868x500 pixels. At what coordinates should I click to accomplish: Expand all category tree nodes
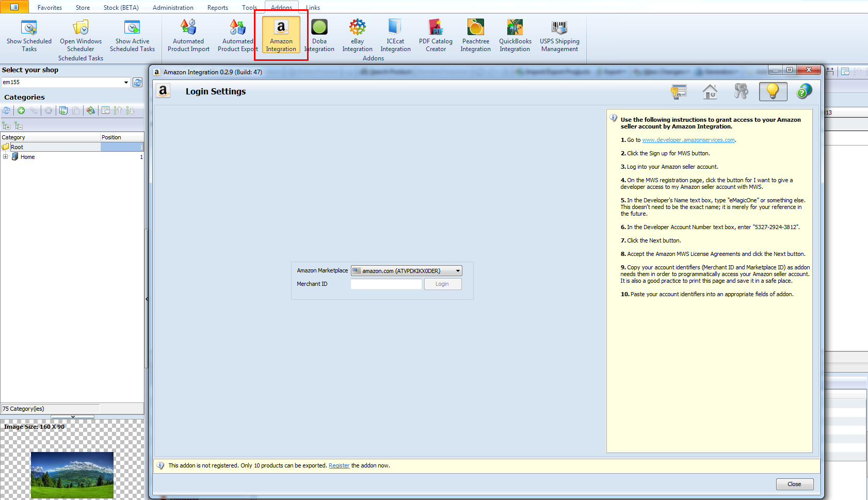(x=6, y=125)
